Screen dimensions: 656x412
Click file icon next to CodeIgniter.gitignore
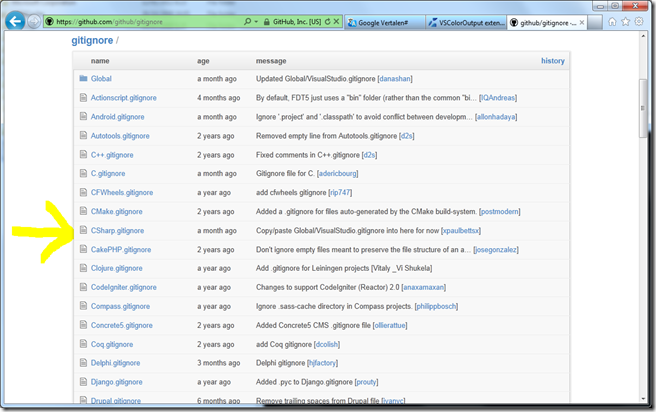pyautogui.click(x=83, y=287)
